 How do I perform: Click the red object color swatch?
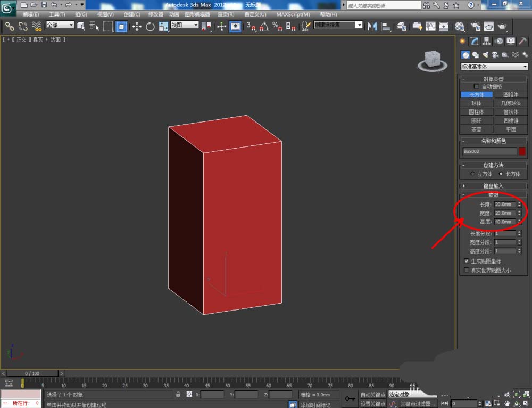(x=522, y=151)
